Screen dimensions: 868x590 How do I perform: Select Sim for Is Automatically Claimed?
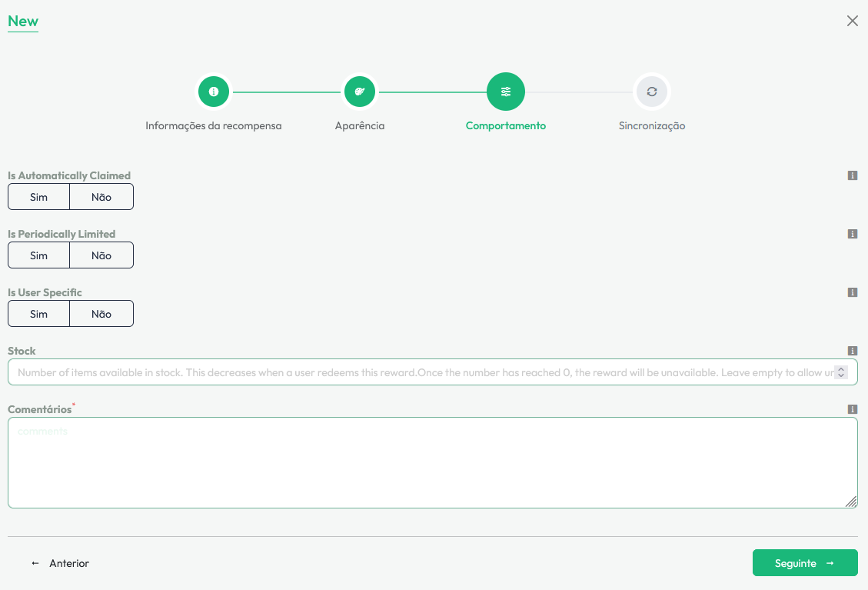39,197
